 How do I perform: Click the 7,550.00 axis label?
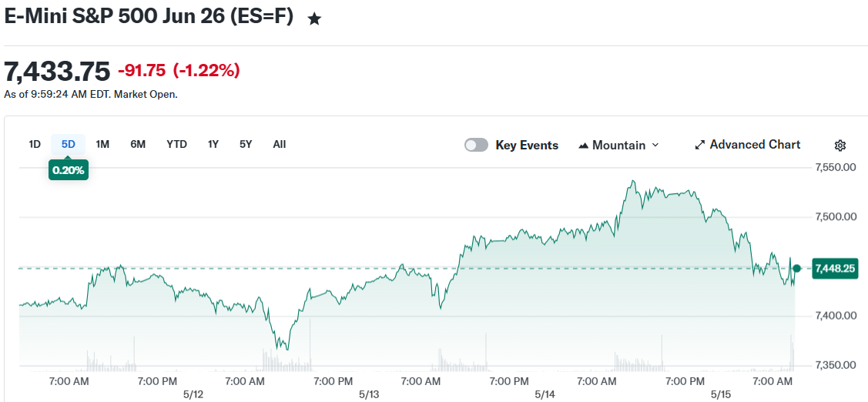[x=836, y=167]
